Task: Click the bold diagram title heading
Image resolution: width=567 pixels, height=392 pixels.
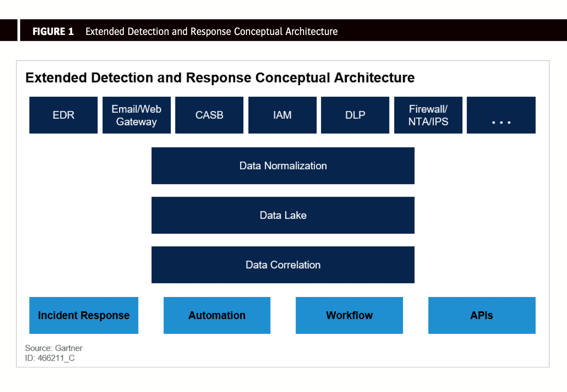Action: 220,78
